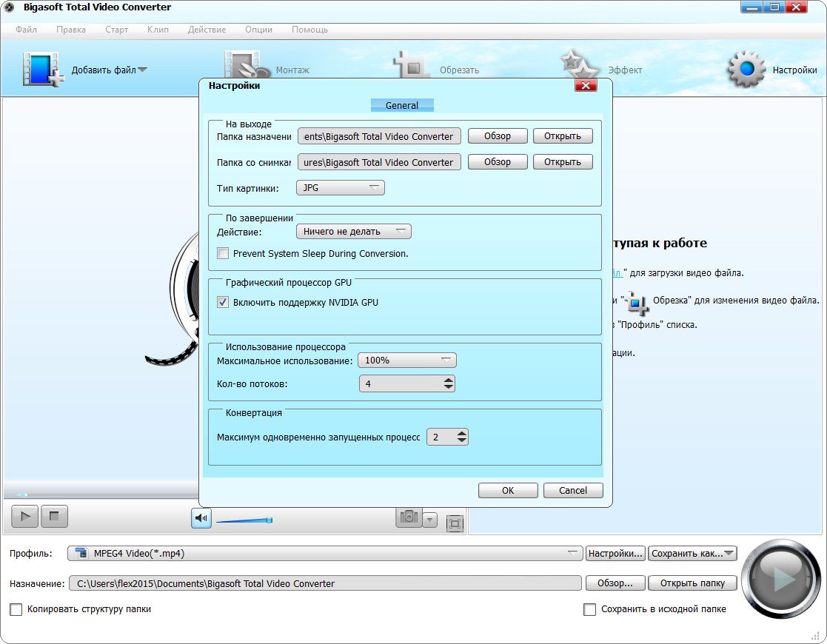Toggle the 'Копировать структуру папки' checkbox
The height and width of the screenshot is (644, 827).
(16, 609)
